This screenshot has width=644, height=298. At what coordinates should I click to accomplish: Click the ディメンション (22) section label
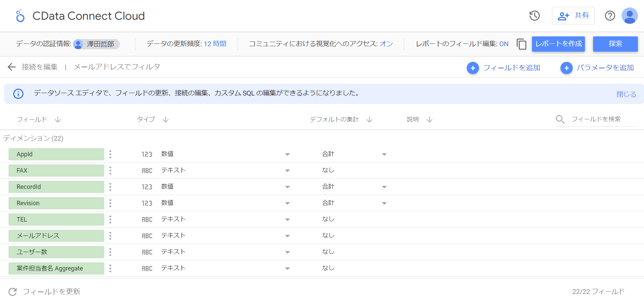tap(33, 138)
